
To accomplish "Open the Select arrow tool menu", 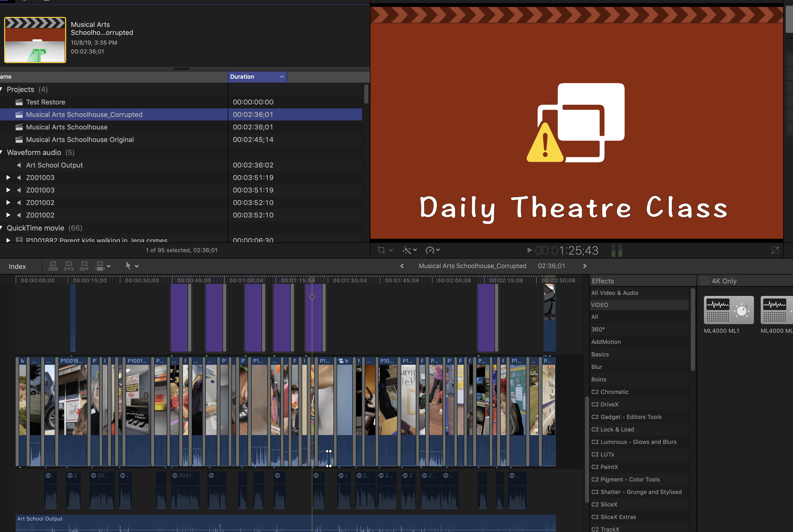I will click(137, 266).
